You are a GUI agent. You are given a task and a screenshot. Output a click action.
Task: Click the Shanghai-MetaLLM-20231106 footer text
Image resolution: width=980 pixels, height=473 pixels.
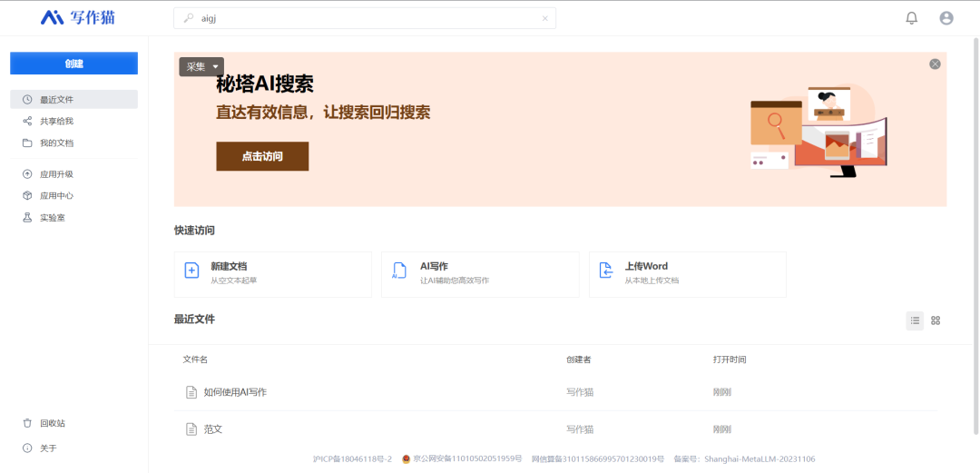coord(759,459)
